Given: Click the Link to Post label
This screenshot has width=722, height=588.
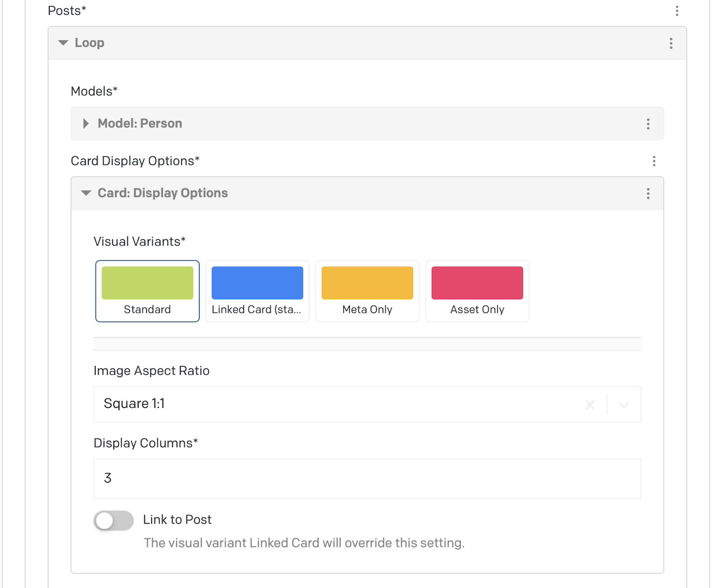Looking at the screenshot, I should (x=177, y=519).
